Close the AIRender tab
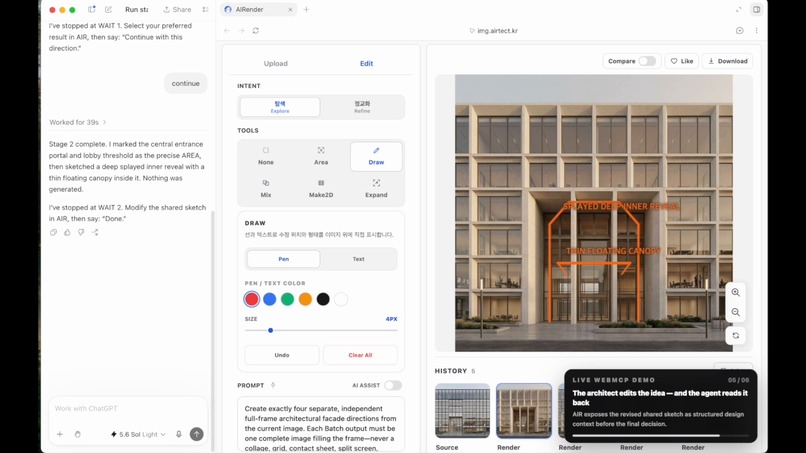This screenshot has height=453, width=806. tap(290, 9)
